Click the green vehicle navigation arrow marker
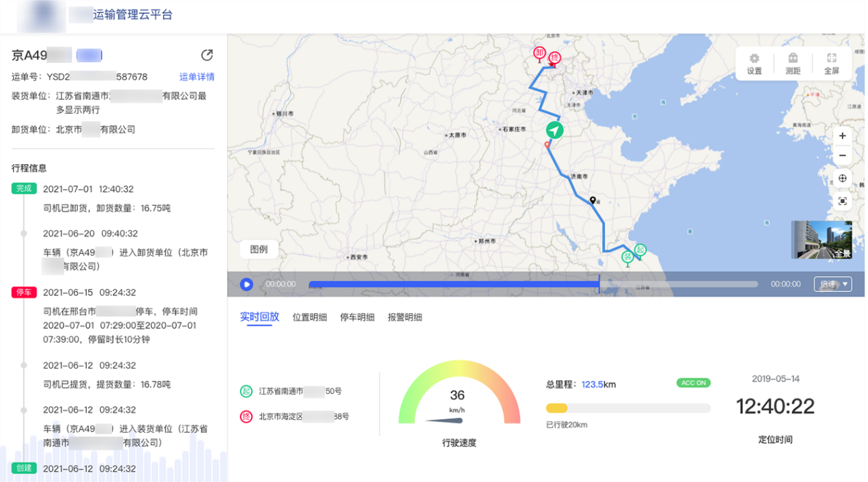The width and height of the screenshot is (868, 482). pos(554,130)
